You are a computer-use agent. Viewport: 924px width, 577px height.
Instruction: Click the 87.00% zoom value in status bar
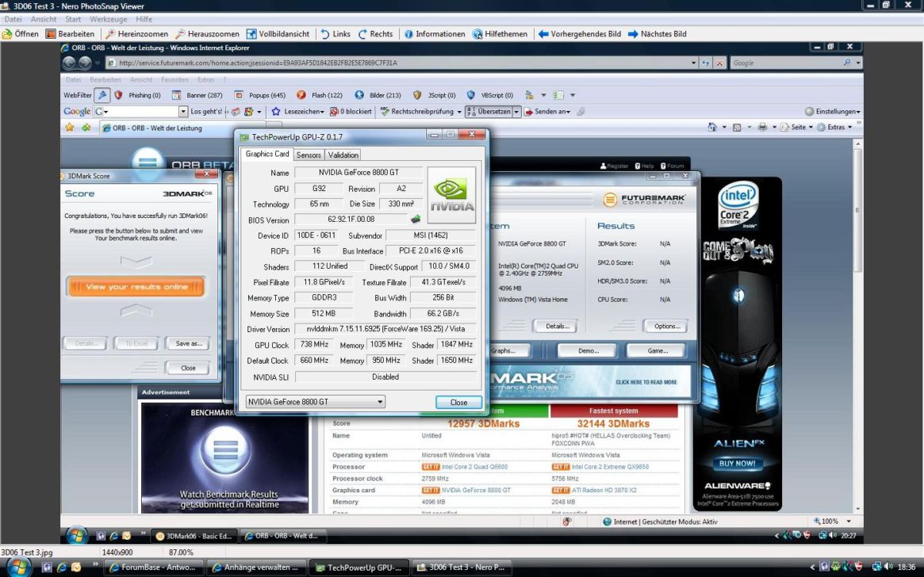click(181, 552)
